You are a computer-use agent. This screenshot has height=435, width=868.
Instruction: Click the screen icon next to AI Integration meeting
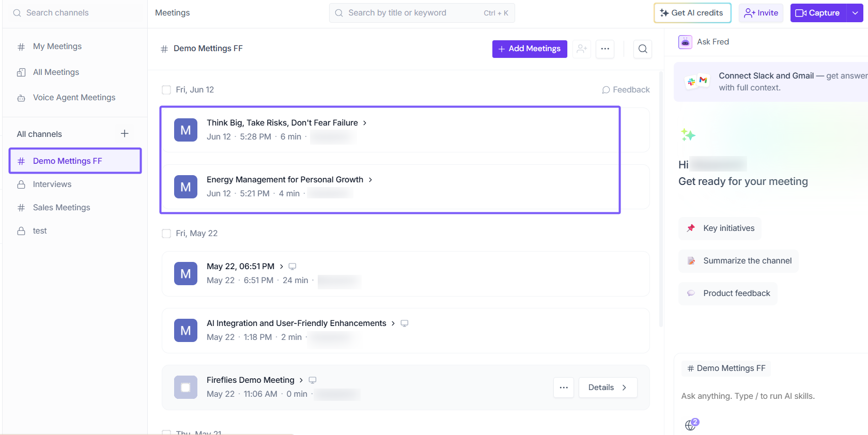click(405, 323)
